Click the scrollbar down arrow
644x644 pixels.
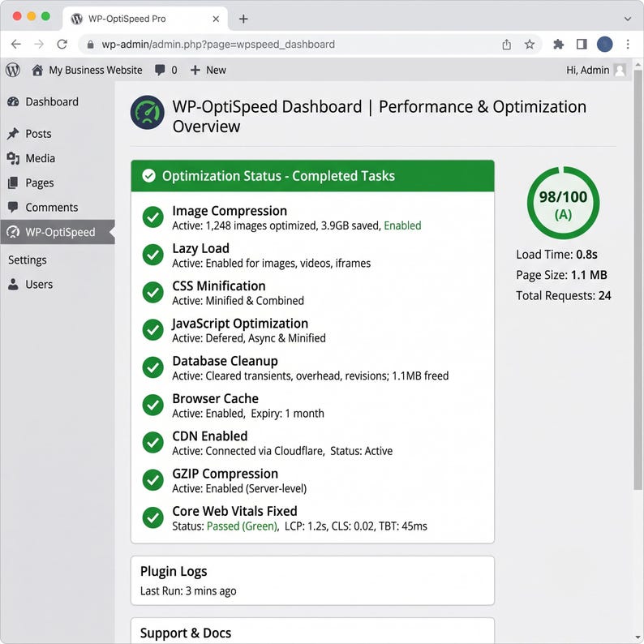point(638,638)
